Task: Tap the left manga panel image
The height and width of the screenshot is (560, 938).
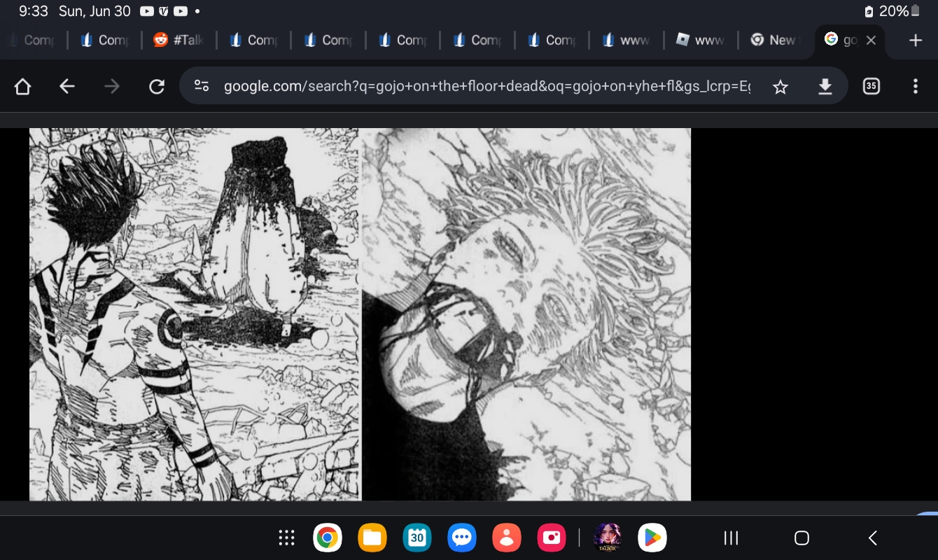Action: coord(194,314)
